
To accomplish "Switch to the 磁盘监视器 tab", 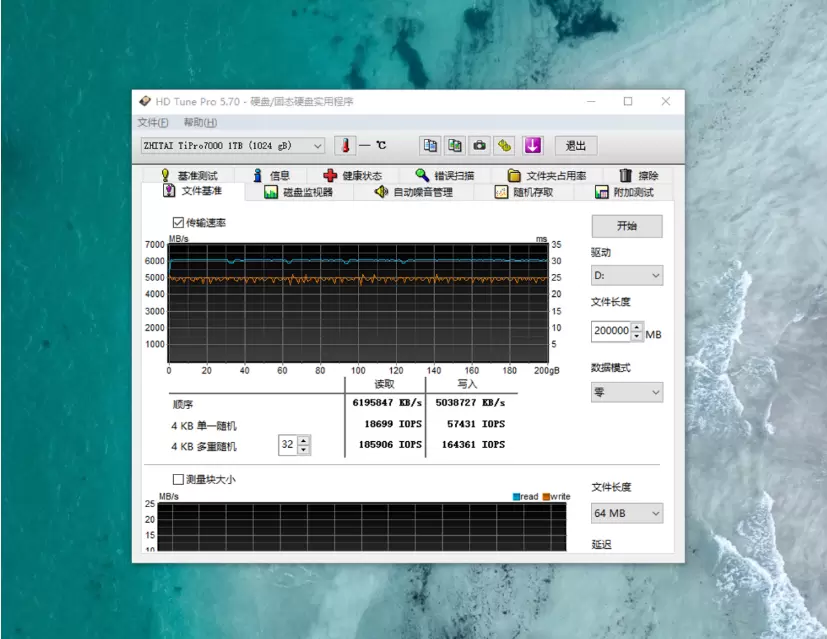I will coord(299,192).
